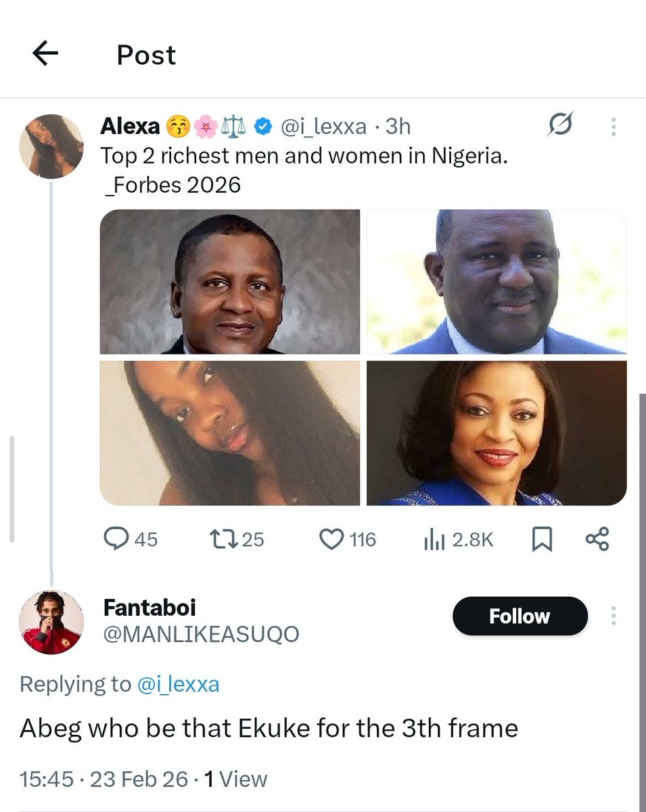Open the bottom-right photo in the post
The height and width of the screenshot is (812, 646).
tap(497, 433)
